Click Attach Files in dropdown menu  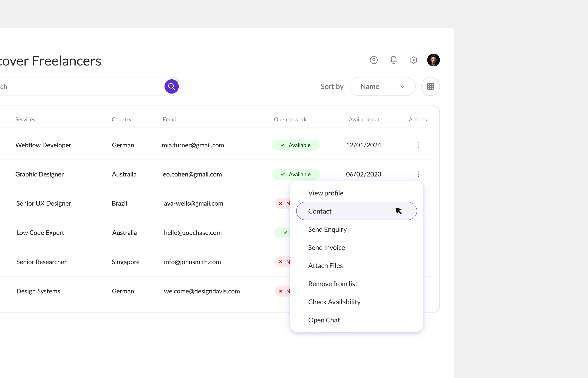[x=325, y=266]
